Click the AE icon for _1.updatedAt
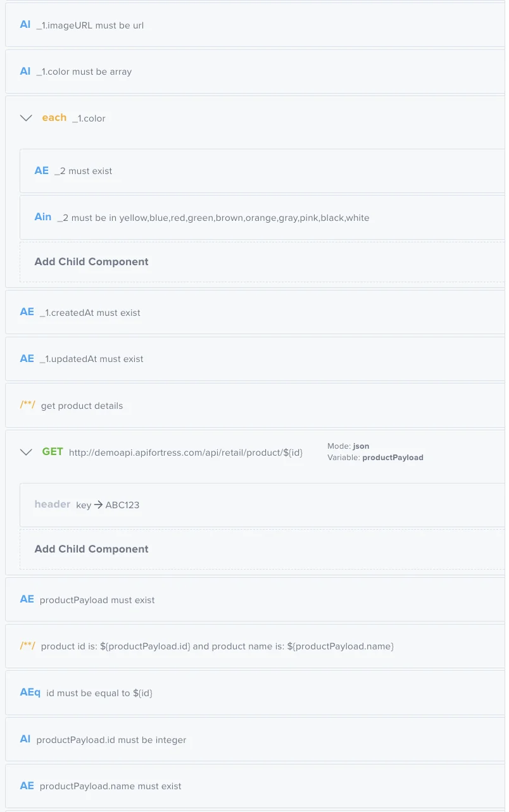 (27, 359)
